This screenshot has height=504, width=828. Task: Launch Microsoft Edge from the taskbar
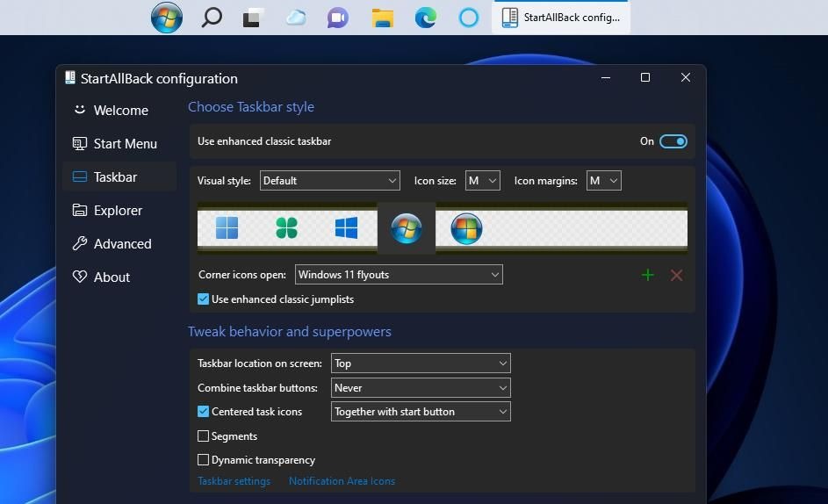pyautogui.click(x=426, y=18)
